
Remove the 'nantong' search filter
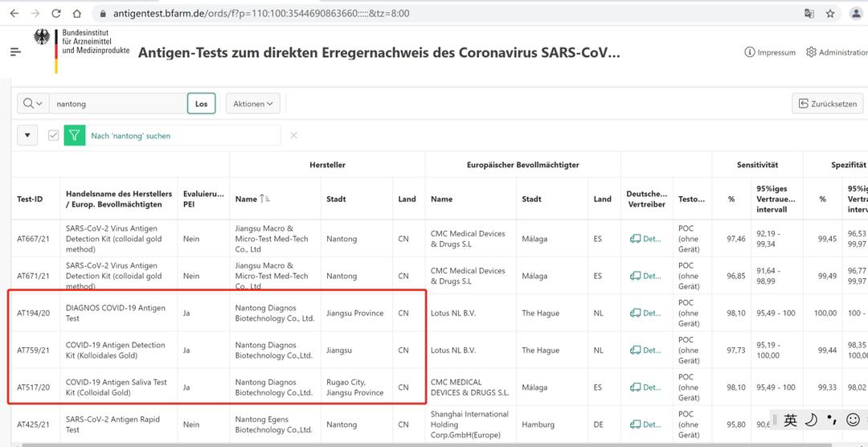(x=293, y=136)
